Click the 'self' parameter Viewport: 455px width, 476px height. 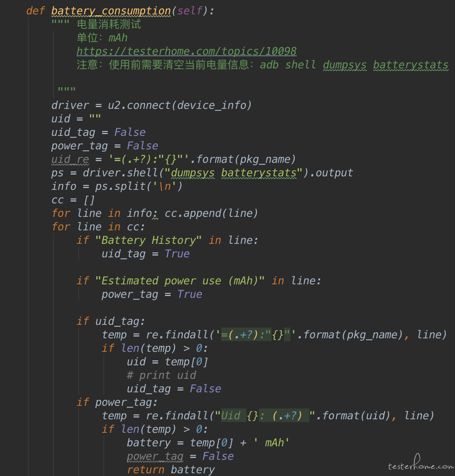coord(190,11)
